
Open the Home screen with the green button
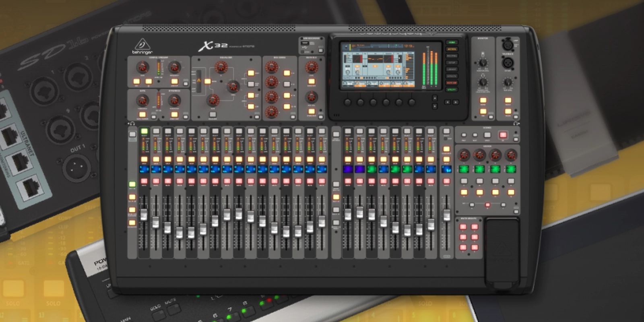[x=452, y=42]
